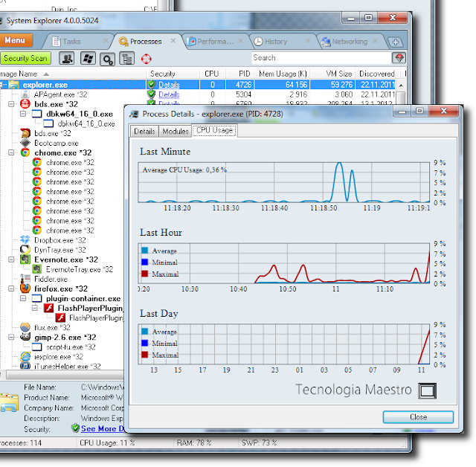Click the EvernoteTray.exe icon
Image resolution: width=476 pixels, height=467 pixels.
pyautogui.click(x=37, y=269)
